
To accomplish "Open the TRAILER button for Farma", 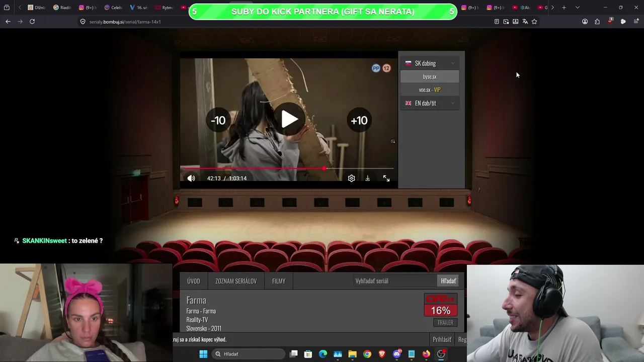I will point(445,323).
